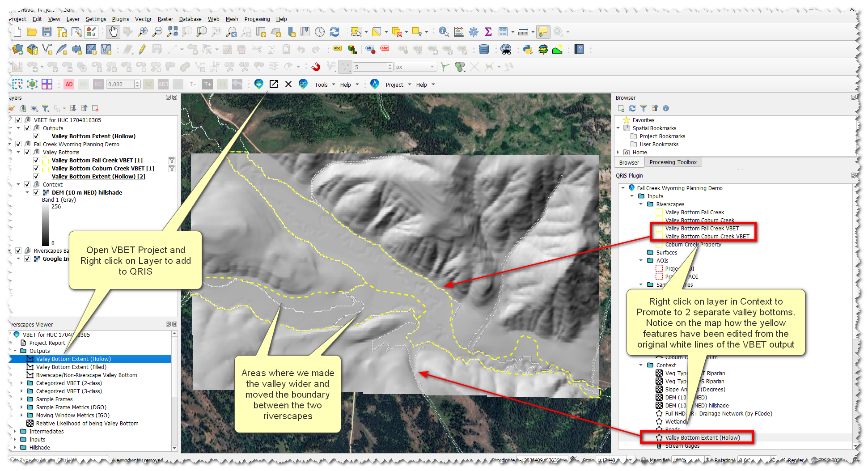Click the filter icon beside Valley Bottom Fall Creek VBET
The height and width of the screenshot is (471, 868).
click(171, 160)
